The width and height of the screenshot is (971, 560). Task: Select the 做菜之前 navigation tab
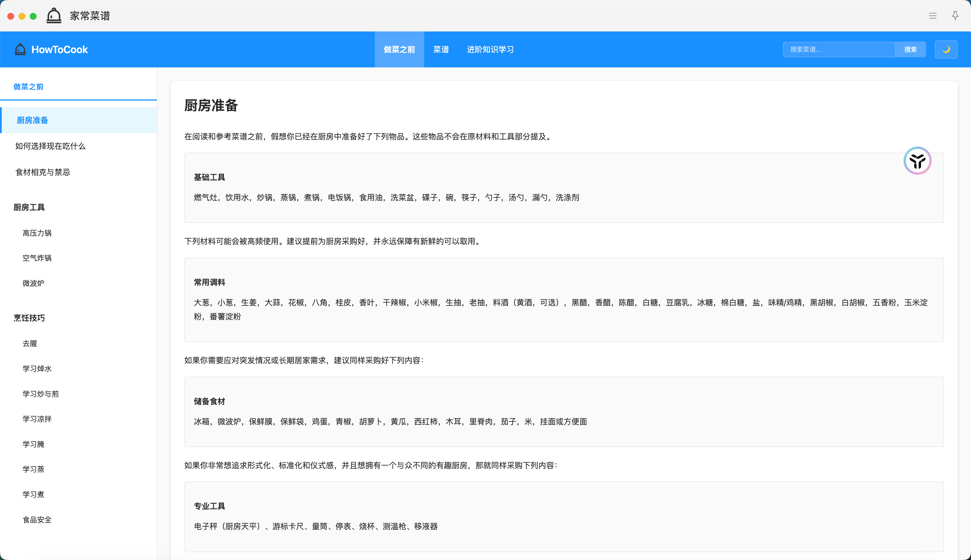(399, 49)
